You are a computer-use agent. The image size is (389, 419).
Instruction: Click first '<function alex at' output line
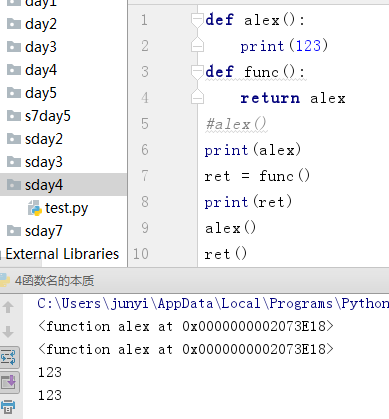pos(186,326)
